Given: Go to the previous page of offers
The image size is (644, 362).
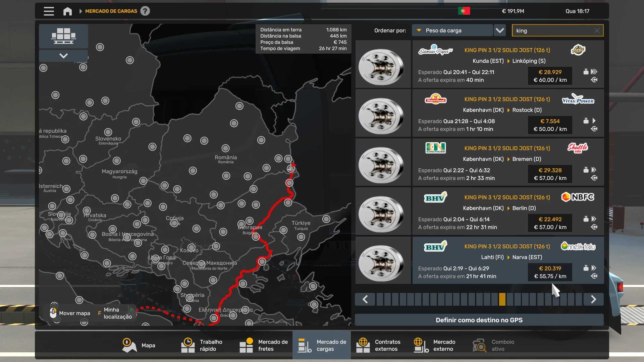Looking at the screenshot, I should point(365,299).
